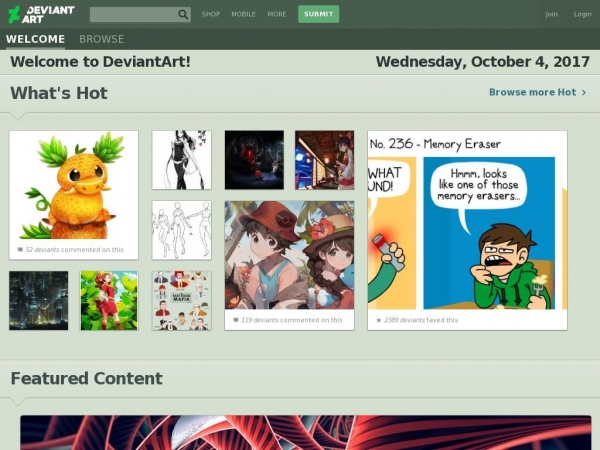Open the Mobile menu item
The width and height of the screenshot is (600, 450).
click(243, 14)
